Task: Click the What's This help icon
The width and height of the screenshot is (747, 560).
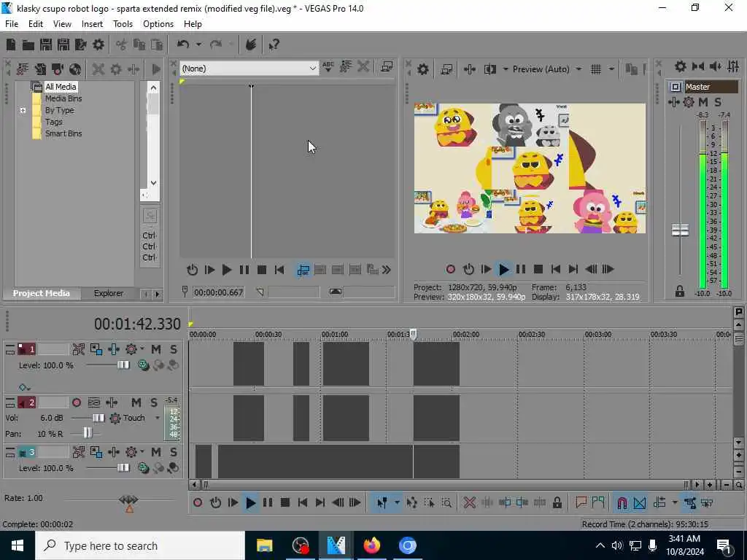Action: (274, 44)
